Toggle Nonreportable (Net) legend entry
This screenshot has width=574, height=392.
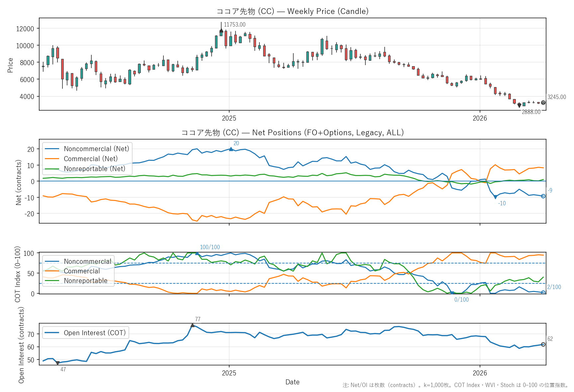pos(94,169)
